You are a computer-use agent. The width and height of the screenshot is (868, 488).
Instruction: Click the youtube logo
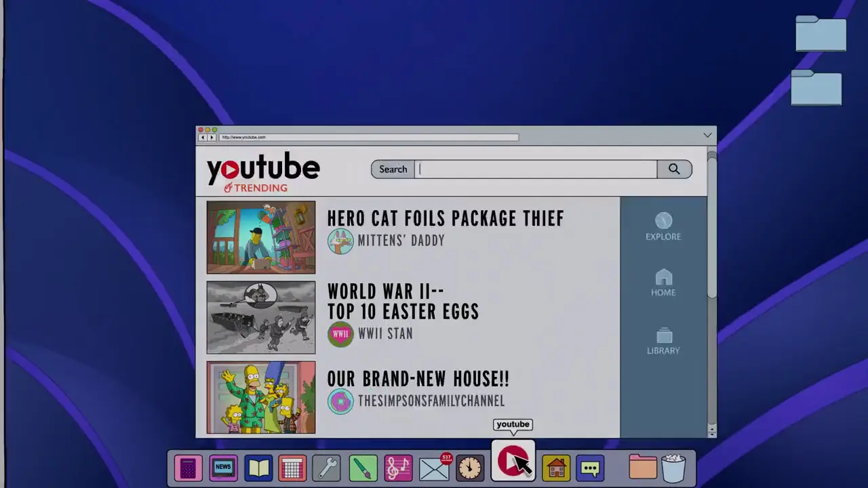tap(263, 167)
